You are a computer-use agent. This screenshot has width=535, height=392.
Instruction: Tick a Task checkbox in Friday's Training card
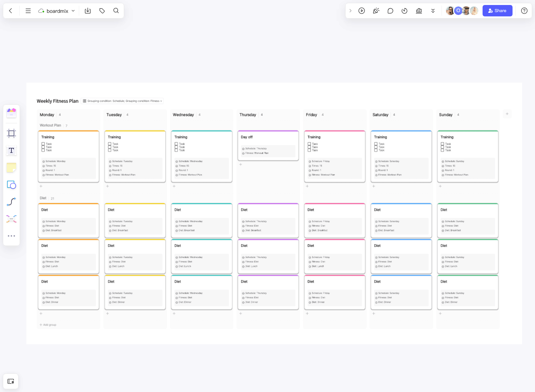point(310,144)
